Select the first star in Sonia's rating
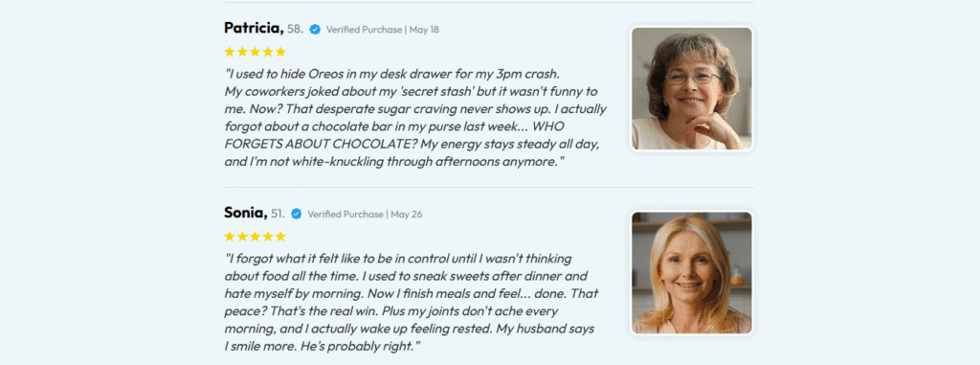980x365 pixels. coord(230,236)
